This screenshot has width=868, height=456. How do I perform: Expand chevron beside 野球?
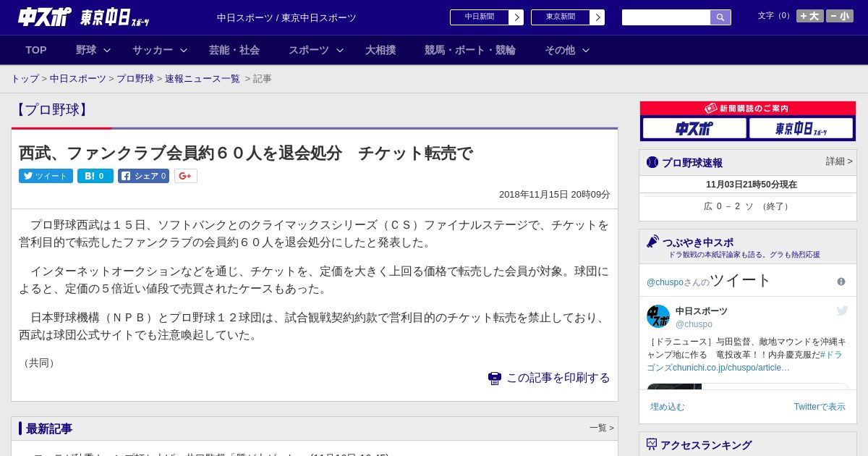click(x=107, y=50)
